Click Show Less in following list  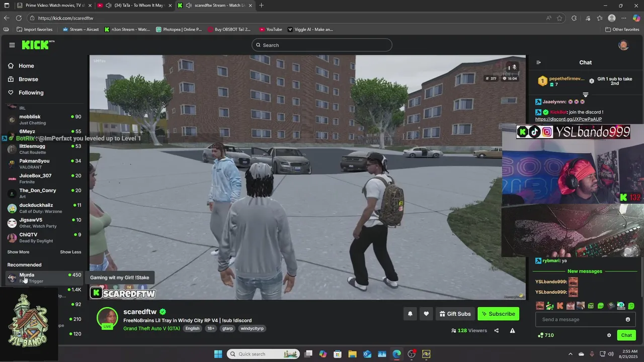click(70, 252)
